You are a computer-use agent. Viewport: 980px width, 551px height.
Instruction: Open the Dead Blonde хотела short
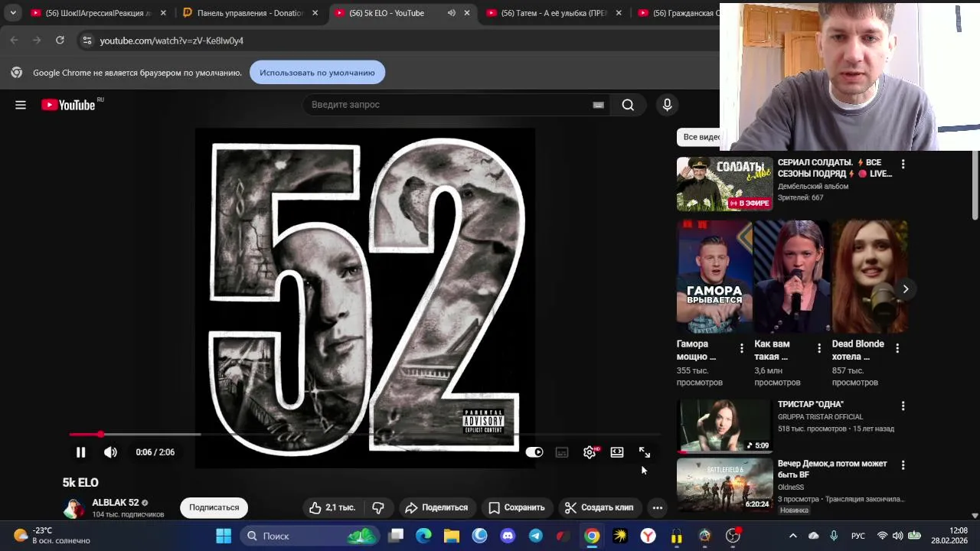point(870,277)
